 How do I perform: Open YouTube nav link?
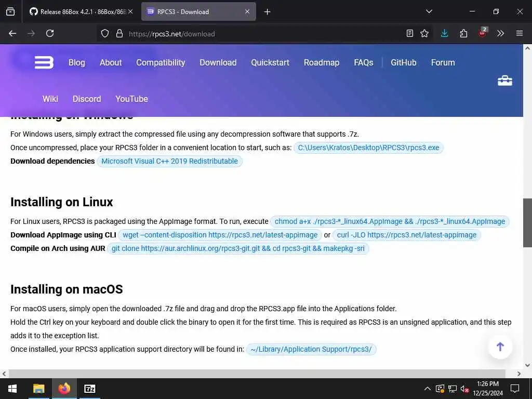(x=131, y=99)
